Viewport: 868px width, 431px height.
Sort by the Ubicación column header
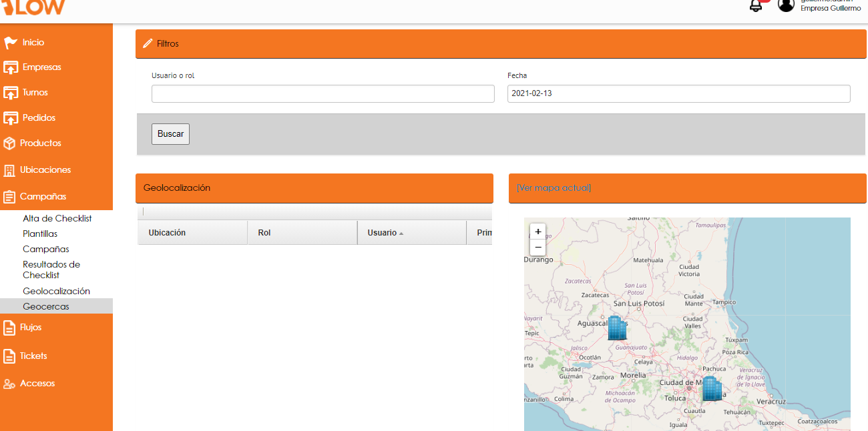192,233
